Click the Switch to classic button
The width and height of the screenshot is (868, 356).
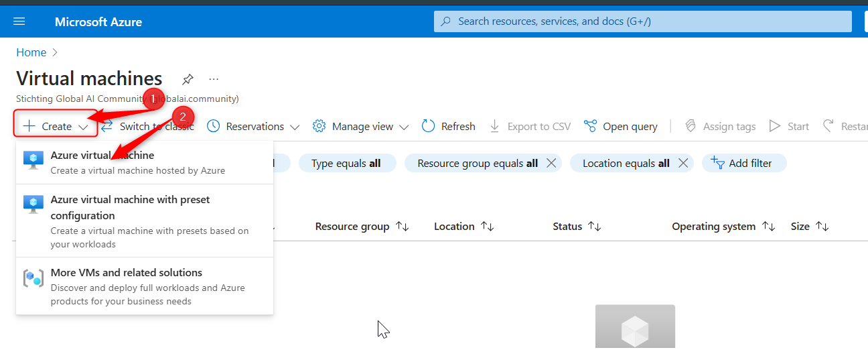tap(147, 126)
